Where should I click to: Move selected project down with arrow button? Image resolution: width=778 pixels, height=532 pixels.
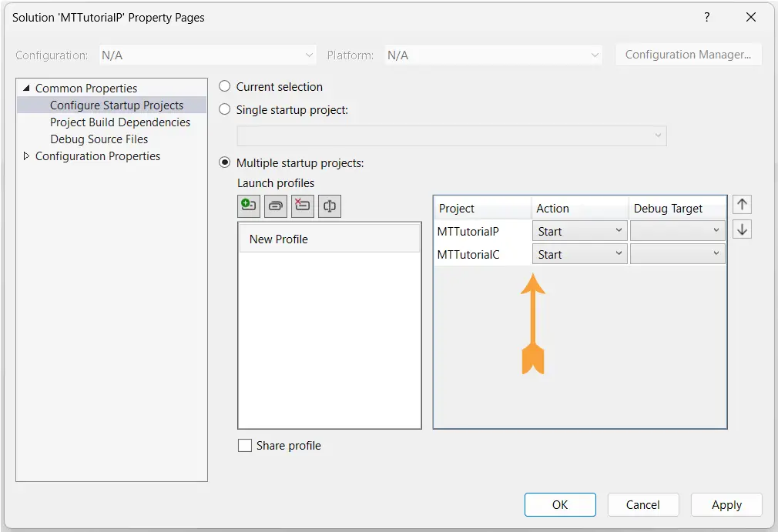click(742, 229)
